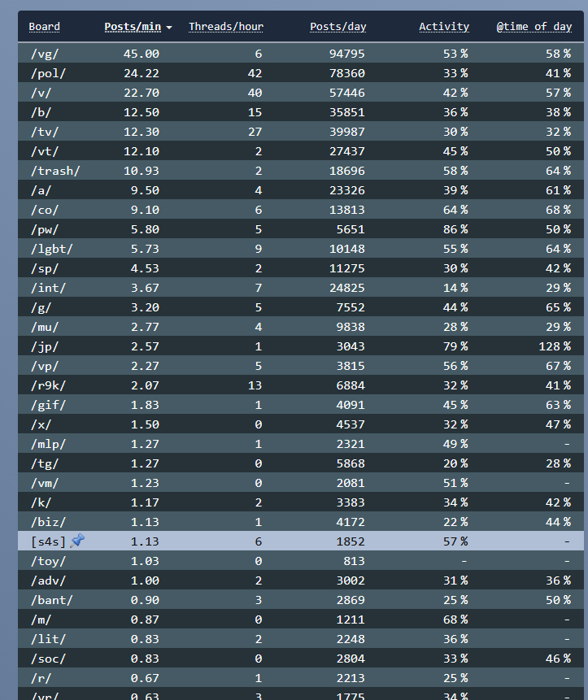Click the 13 threads/hour value for /r9k/

tap(255, 385)
